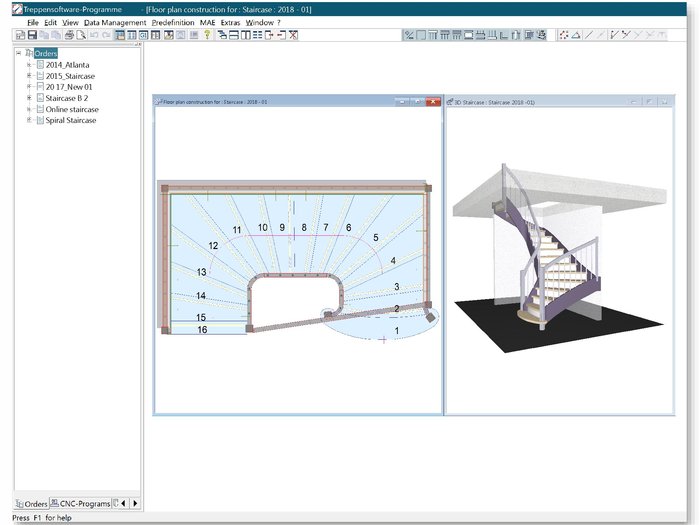Select the 20 17_New 01 order
700x525 pixels.
pyautogui.click(x=69, y=87)
